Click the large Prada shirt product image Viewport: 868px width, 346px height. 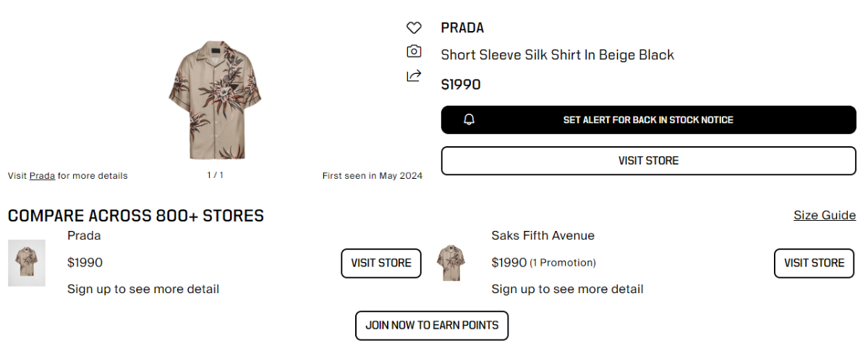point(215,100)
